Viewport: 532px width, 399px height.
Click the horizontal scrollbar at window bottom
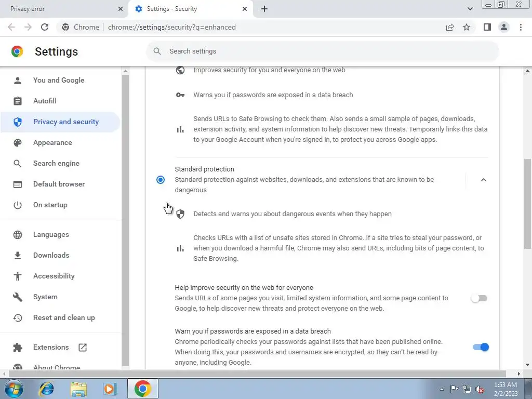tap(257, 374)
